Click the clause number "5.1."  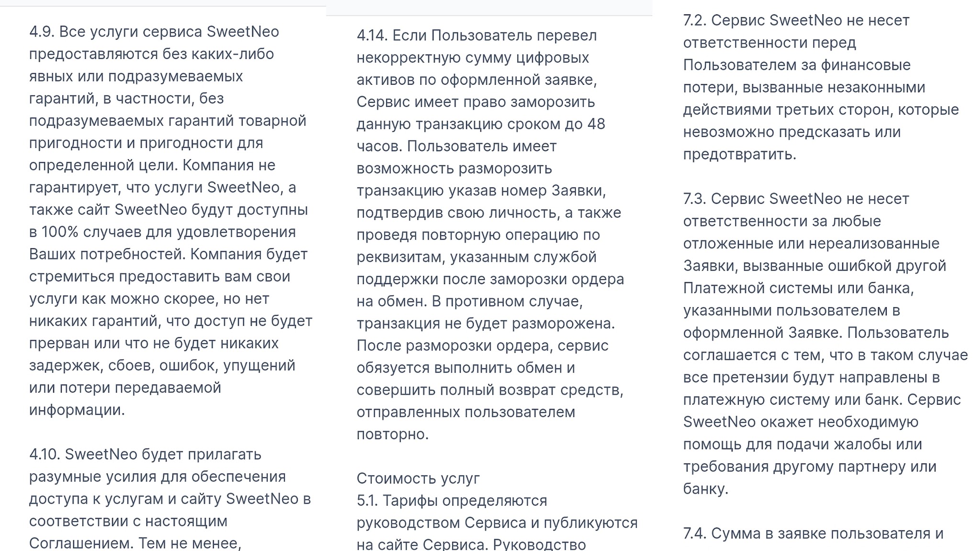367,501
